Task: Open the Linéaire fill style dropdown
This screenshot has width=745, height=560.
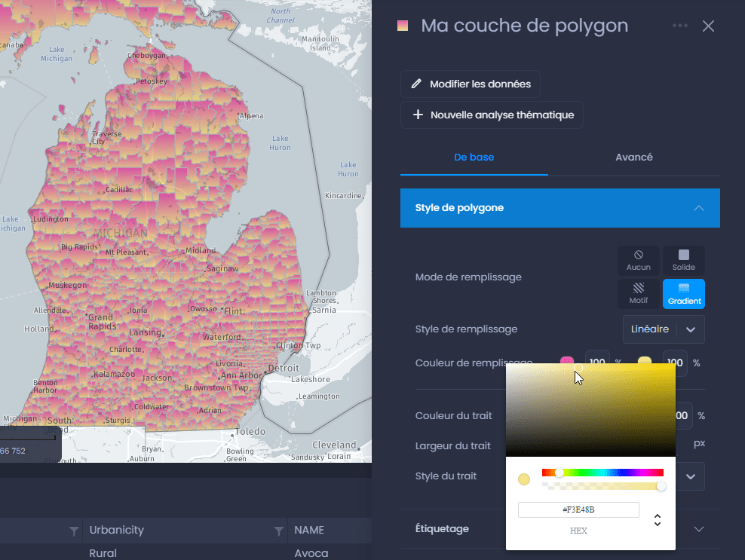Action: point(664,329)
